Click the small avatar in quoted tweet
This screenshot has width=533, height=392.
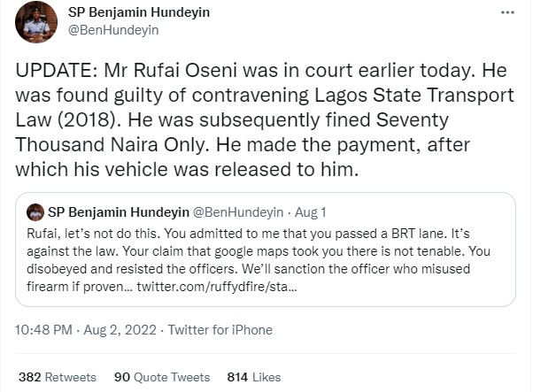coord(36,211)
